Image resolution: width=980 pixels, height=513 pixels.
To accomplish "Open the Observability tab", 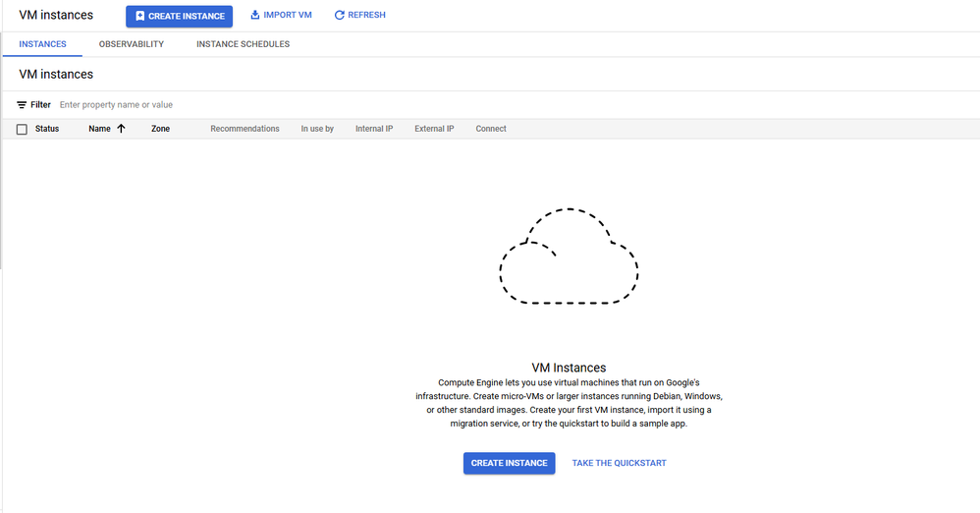I will [132, 44].
